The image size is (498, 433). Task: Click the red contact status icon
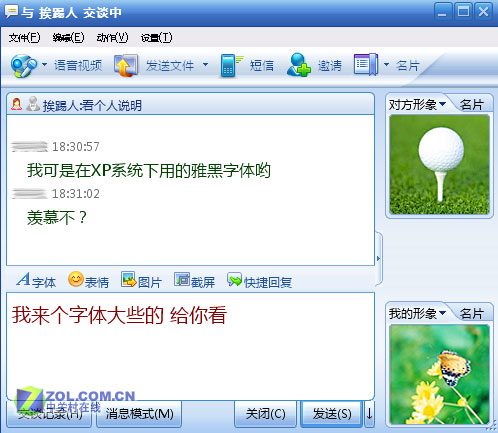click(16, 104)
